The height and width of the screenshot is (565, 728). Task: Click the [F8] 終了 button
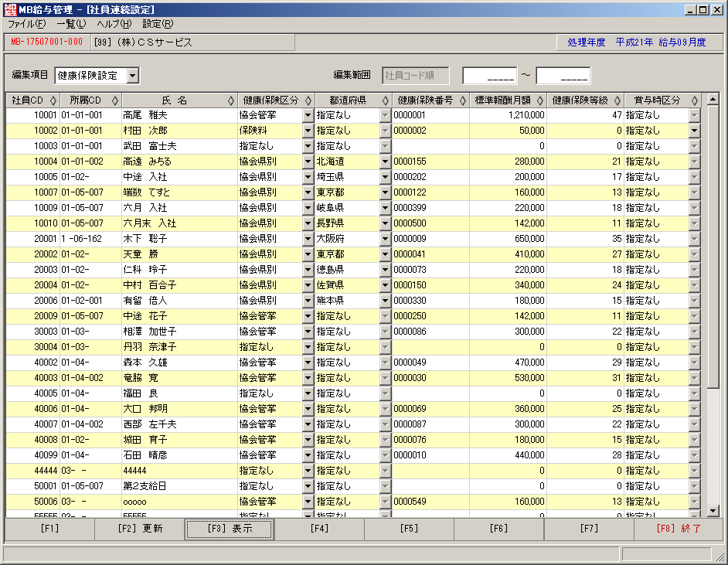(679, 529)
